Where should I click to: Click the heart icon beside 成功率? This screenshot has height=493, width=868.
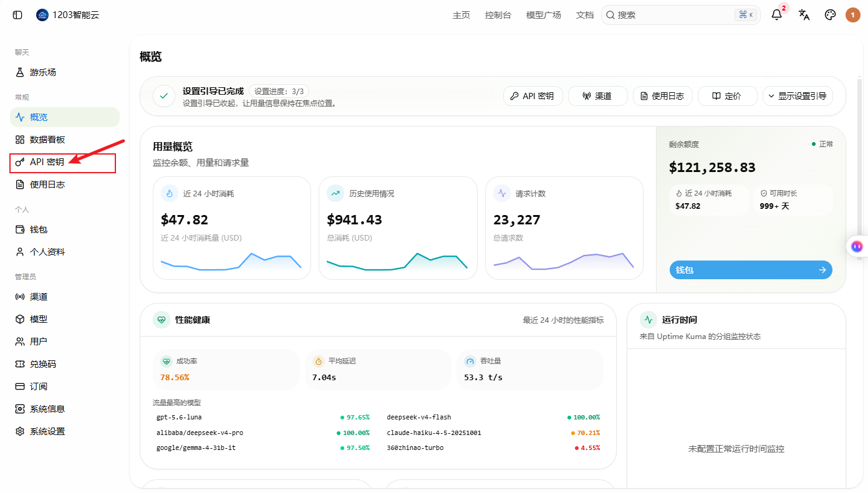pos(166,361)
